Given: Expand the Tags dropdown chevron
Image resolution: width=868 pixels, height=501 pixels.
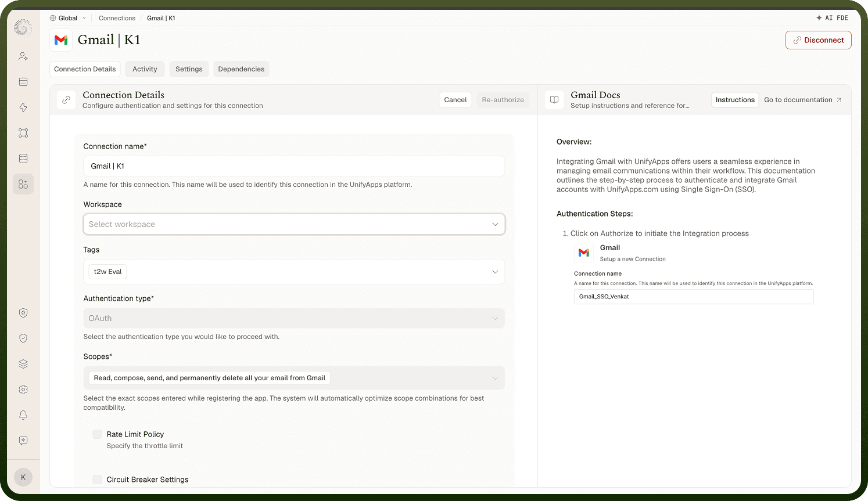Looking at the screenshot, I should click(x=495, y=272).
